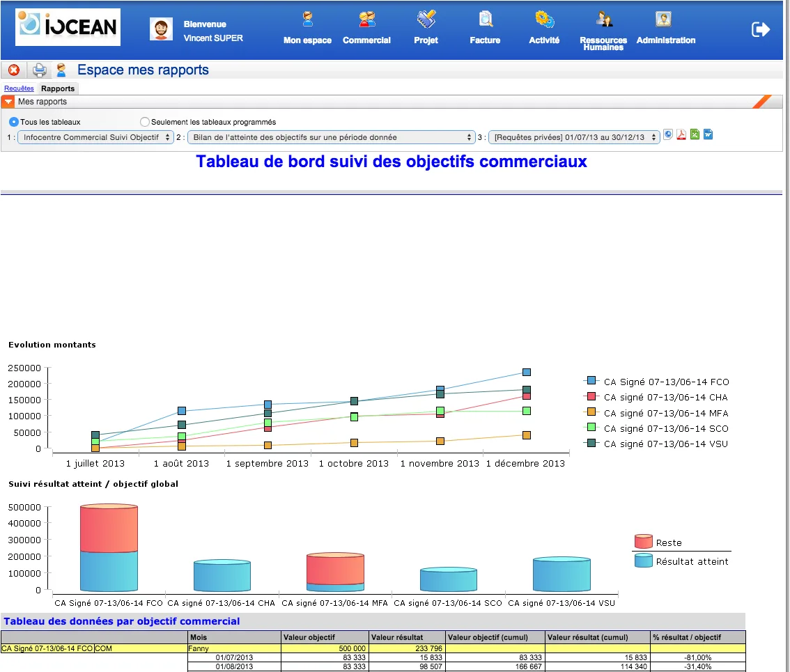Image resolution: width=790 pixels, height=672 pixels.
Task: Click the SCO blue bar cylinder
Action: tap(449, 579)
